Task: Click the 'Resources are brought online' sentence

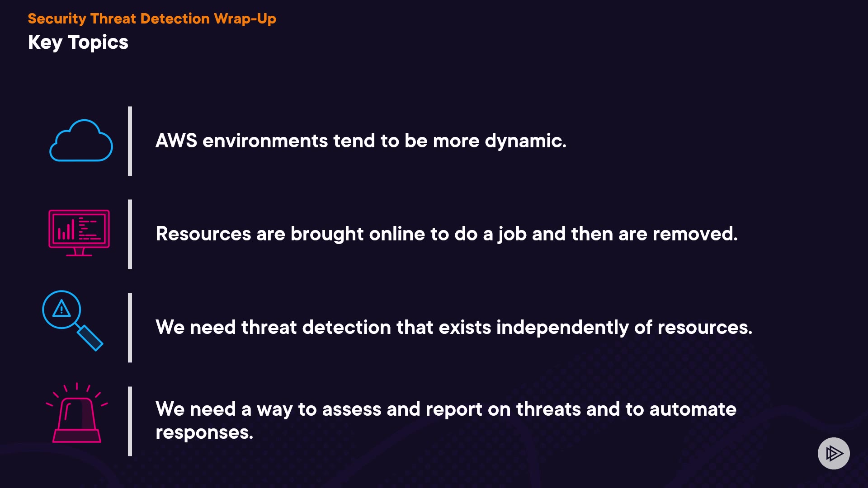Action: tap(447, 234)
